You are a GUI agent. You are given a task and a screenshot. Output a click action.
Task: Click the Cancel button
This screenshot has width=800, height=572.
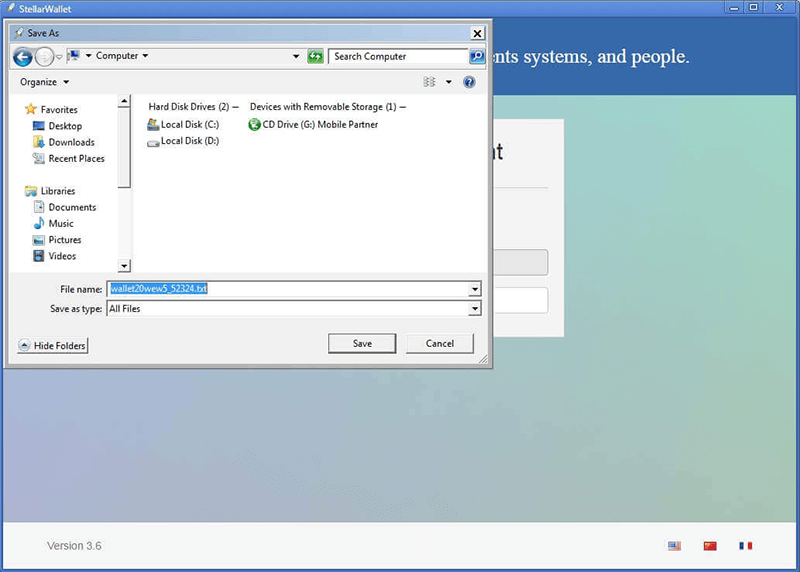tap(439, 343)
